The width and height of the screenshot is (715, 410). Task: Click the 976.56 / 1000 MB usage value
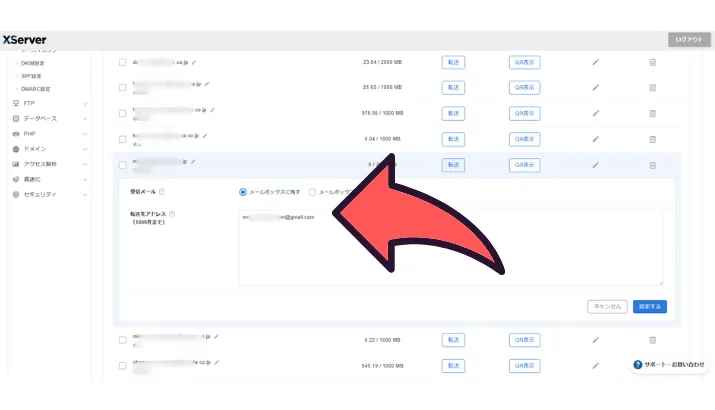[382, 113]
